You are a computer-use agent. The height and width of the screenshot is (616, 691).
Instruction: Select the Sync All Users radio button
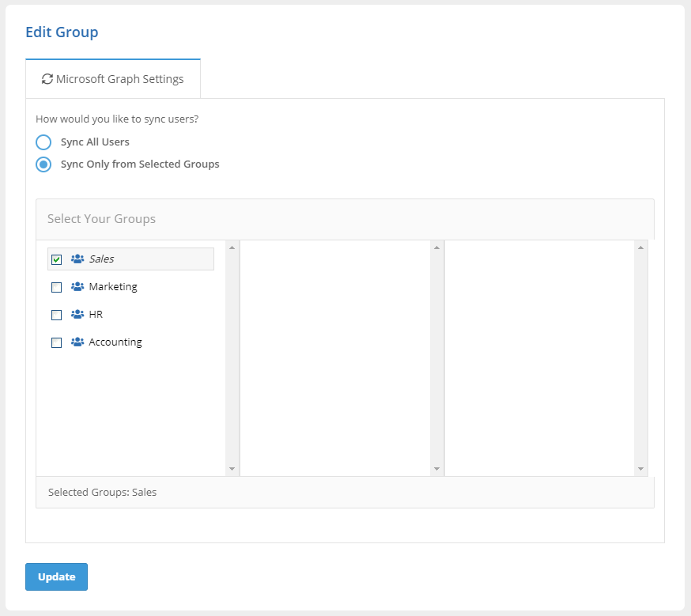point(44,142)
